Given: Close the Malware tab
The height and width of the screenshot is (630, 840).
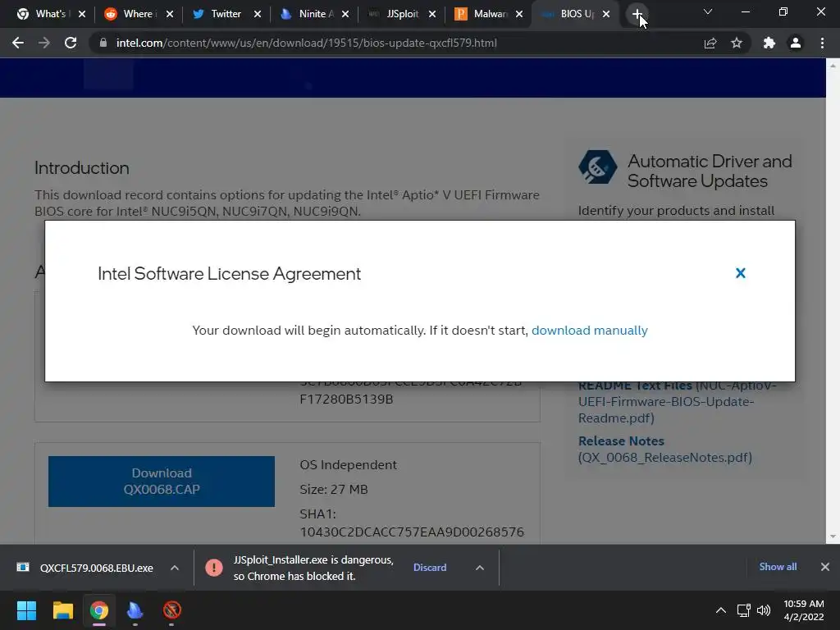Looking at the screenshot, I should [519, 14].
